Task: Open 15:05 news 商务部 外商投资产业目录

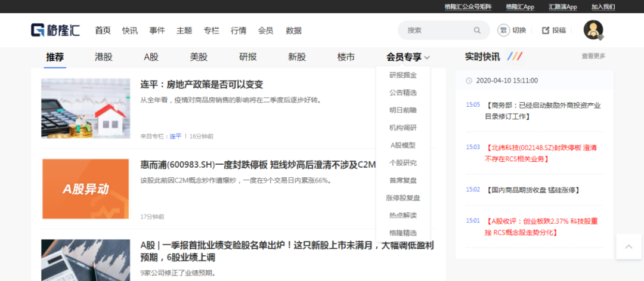Action: [x=543, y=111]
